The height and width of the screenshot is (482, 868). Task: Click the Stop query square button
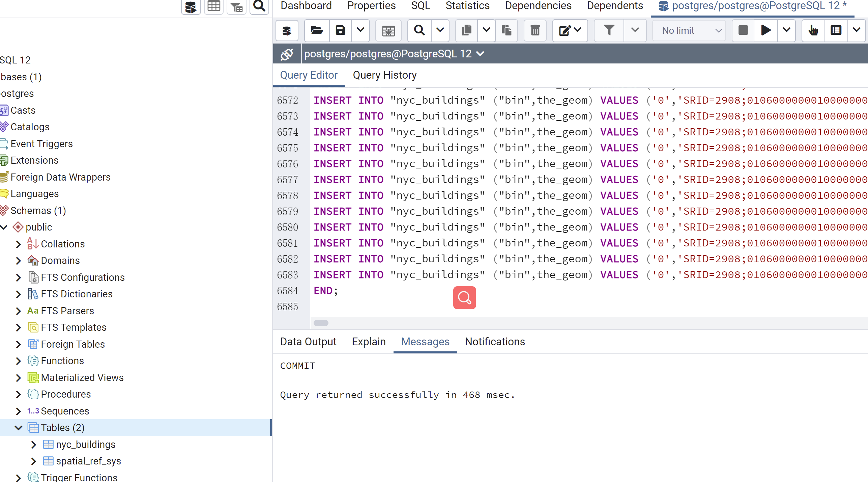743,30
